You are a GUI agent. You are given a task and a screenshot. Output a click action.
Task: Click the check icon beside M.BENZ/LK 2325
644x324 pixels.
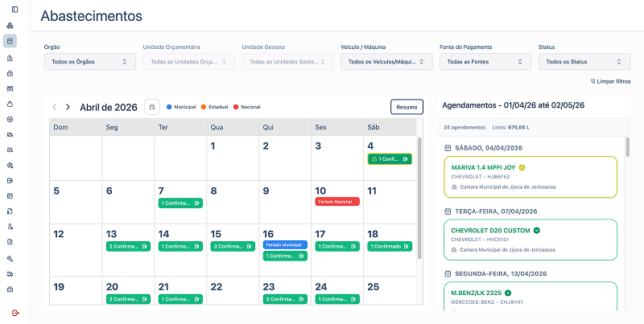(508, 293)
